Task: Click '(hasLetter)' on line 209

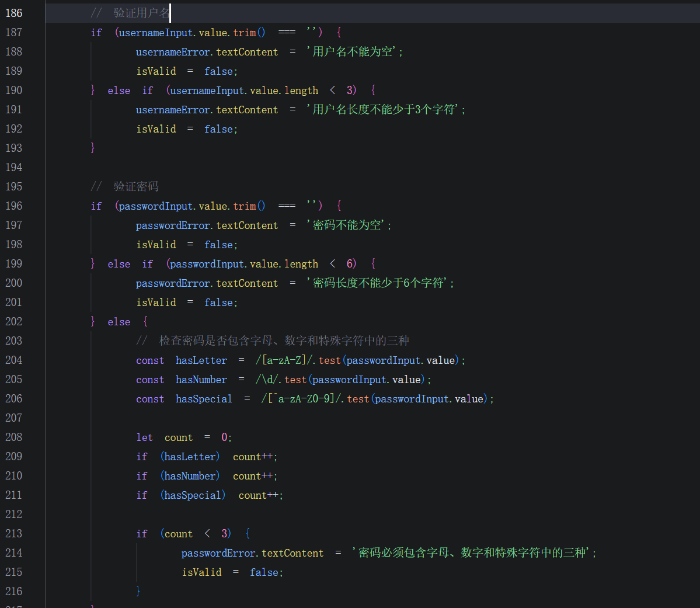Action: [190, 457]
